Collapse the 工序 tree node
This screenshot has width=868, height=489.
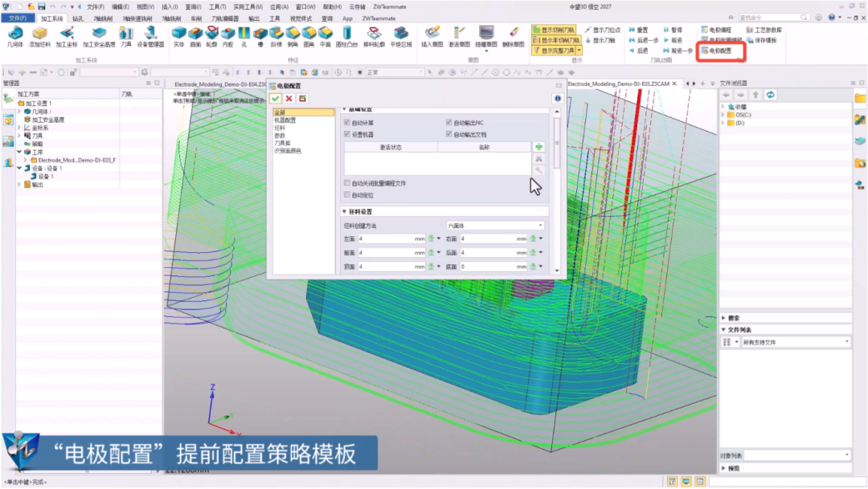click(20, 152)
